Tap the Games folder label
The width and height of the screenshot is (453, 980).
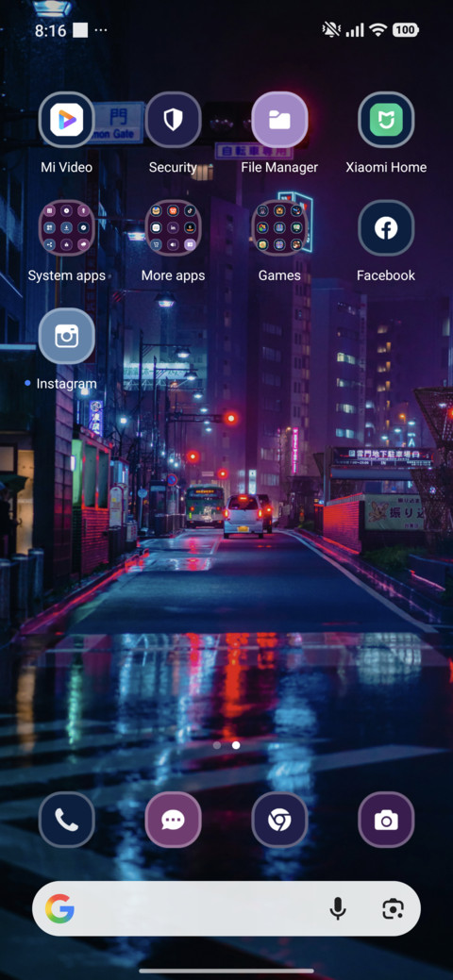tap(279, 275)
